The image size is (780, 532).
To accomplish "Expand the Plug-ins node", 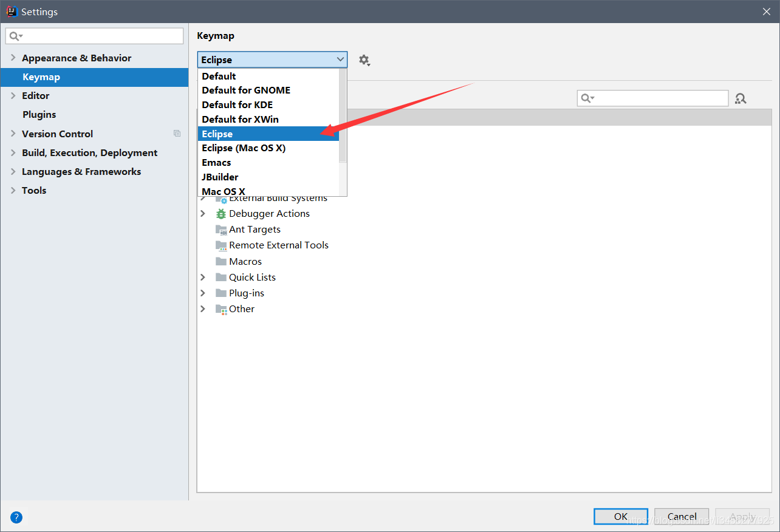I will pyautogui.click(x=203, y=293).
